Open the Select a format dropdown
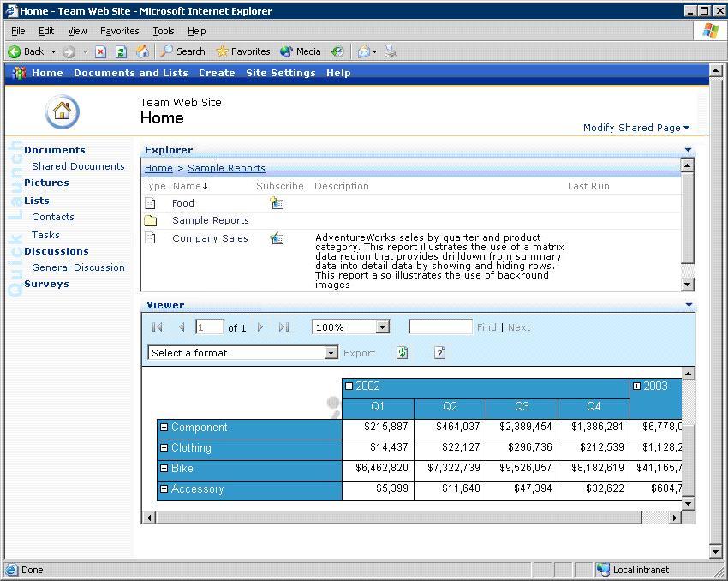This screenshot has height=581, width=728. tap(331, 353)
